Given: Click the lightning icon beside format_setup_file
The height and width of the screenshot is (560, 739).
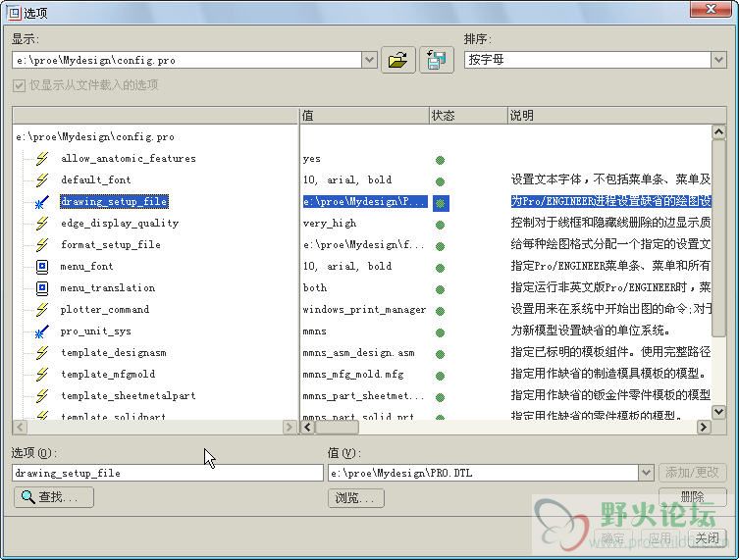Looking at the screenshot, I should (x=42, y=245).
